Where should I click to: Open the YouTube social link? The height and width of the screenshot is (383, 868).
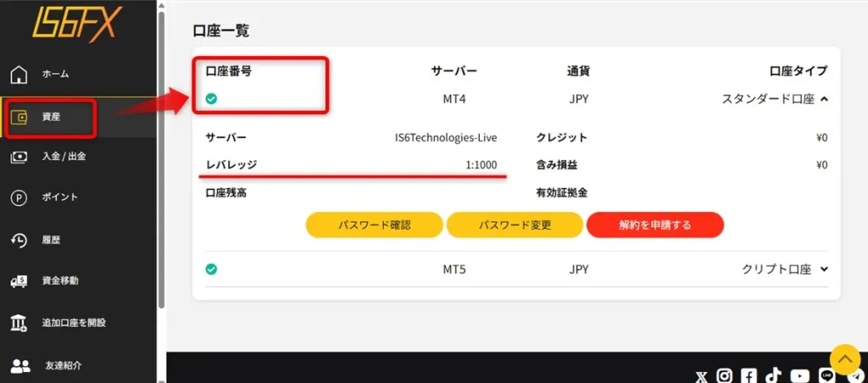800,376
